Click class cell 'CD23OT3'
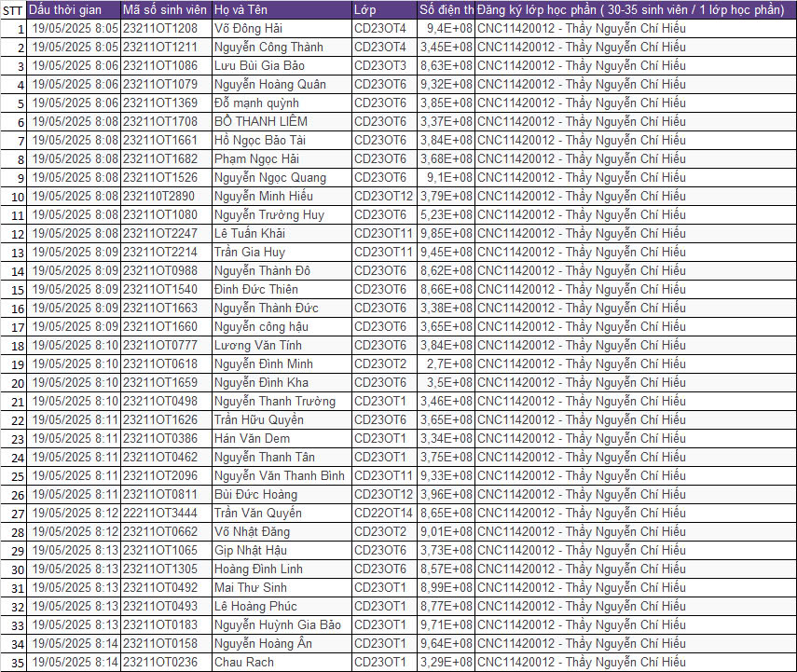Screen dimensions: 797x672 pyautogui.click(x=384, y=65)
